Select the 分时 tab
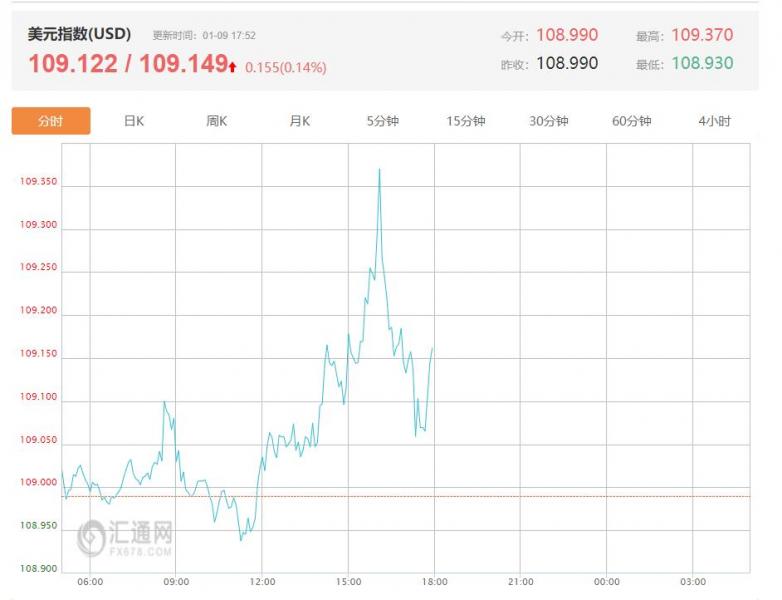The height and width of the screenshot is (600, 782). coord(51,121)
